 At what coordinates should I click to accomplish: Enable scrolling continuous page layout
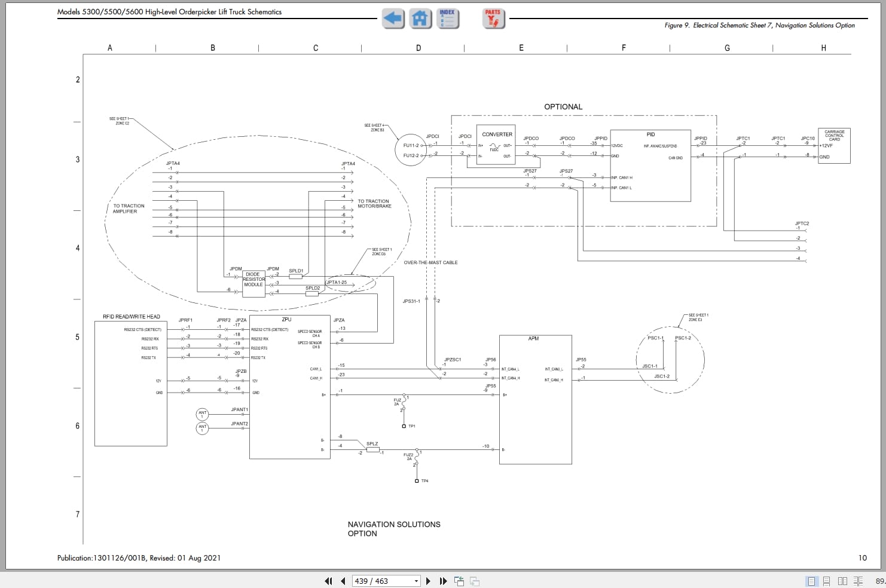826,581
